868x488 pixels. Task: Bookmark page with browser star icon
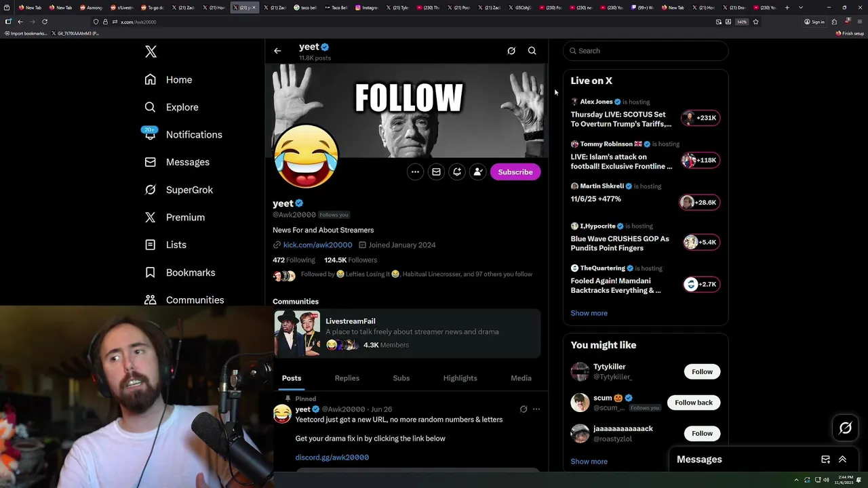point(755,22)
